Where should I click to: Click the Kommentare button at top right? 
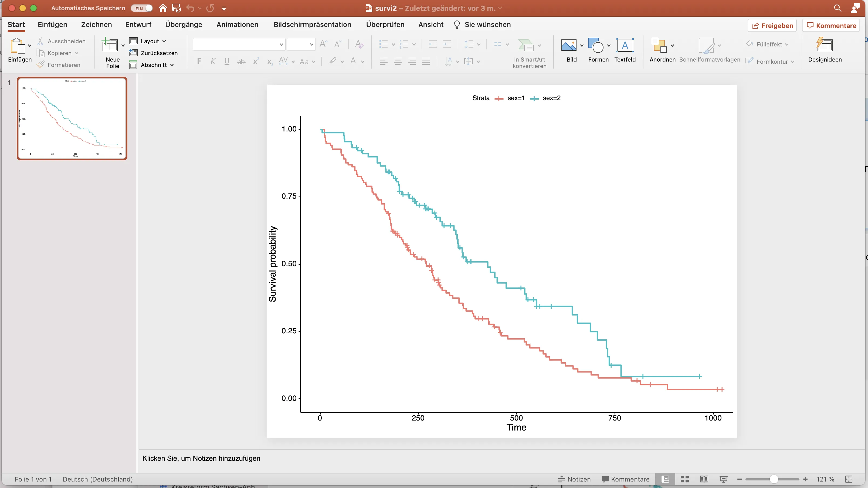coord(831,26)
